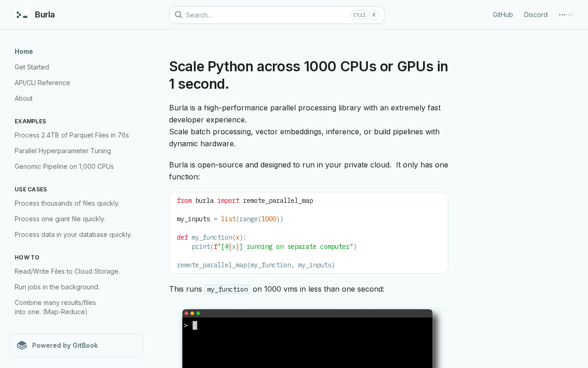This screenshot has height=368, width=588.
Task: Open Process data in your database quickly
Action: tap(73, 235)
